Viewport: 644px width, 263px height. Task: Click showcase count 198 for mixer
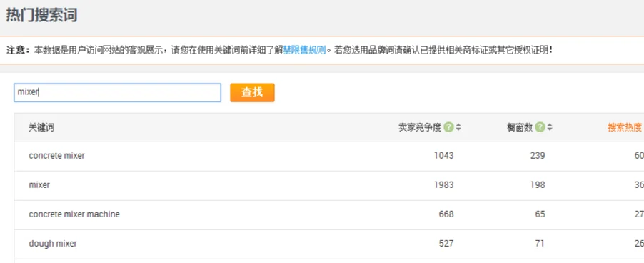click(x=537, y=185)
